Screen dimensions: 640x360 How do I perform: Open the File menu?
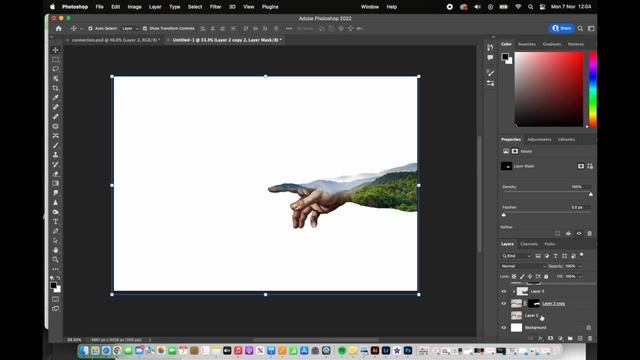click(99, 7)
